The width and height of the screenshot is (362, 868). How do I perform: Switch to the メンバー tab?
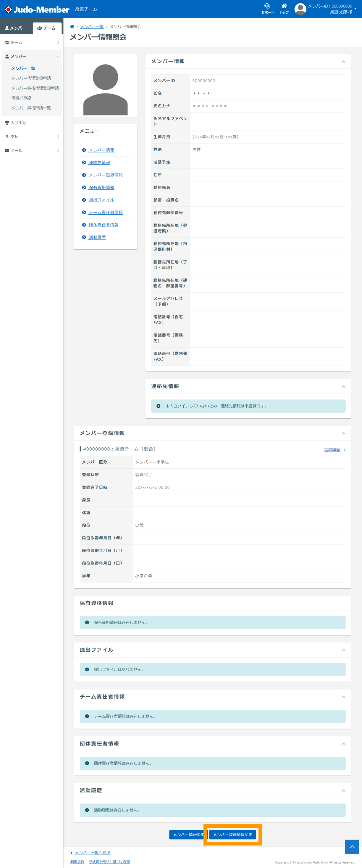[16, 28]
